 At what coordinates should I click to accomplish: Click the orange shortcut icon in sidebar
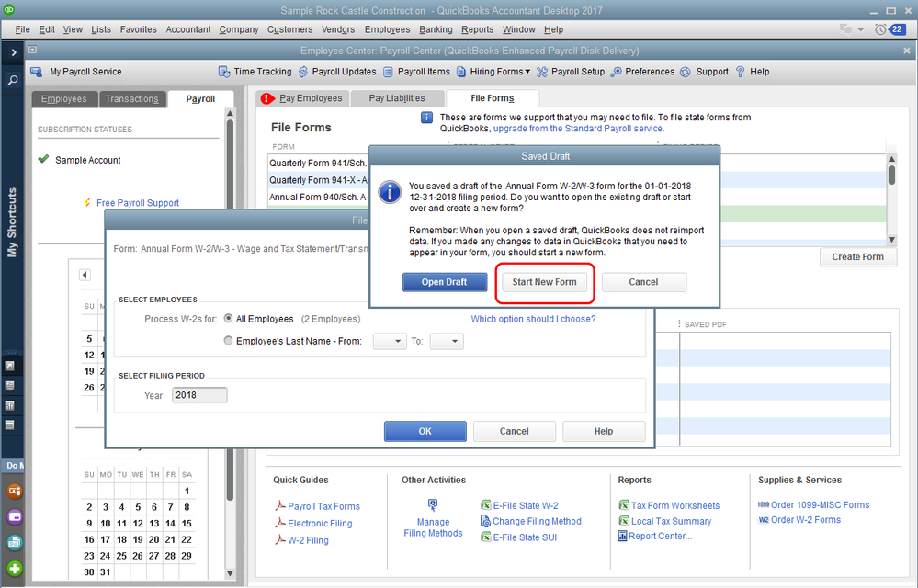point(15,491)
